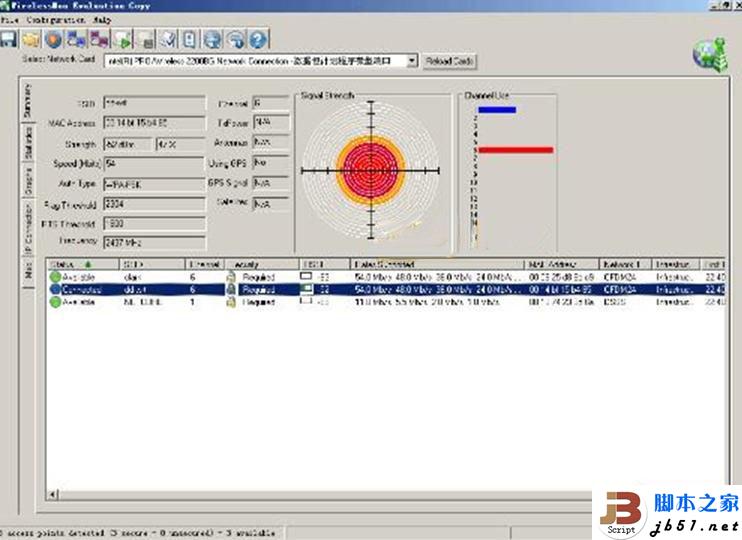Click the blue globe icon beside Help icon

point(235,39)
